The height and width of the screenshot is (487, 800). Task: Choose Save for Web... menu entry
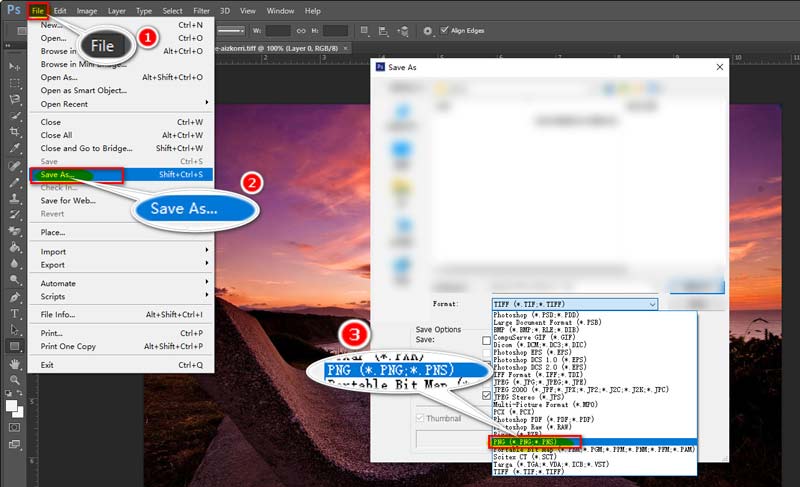(121, 200)
